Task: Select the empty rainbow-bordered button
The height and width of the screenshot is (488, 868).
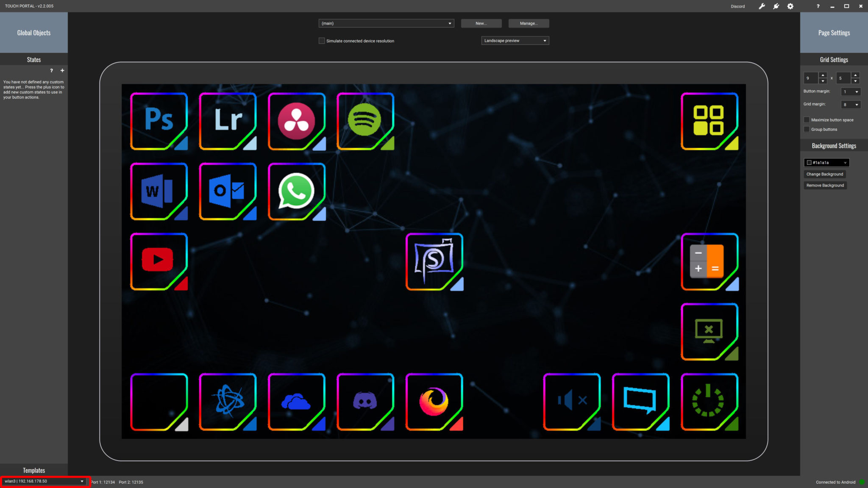Action: coord(159,402)
